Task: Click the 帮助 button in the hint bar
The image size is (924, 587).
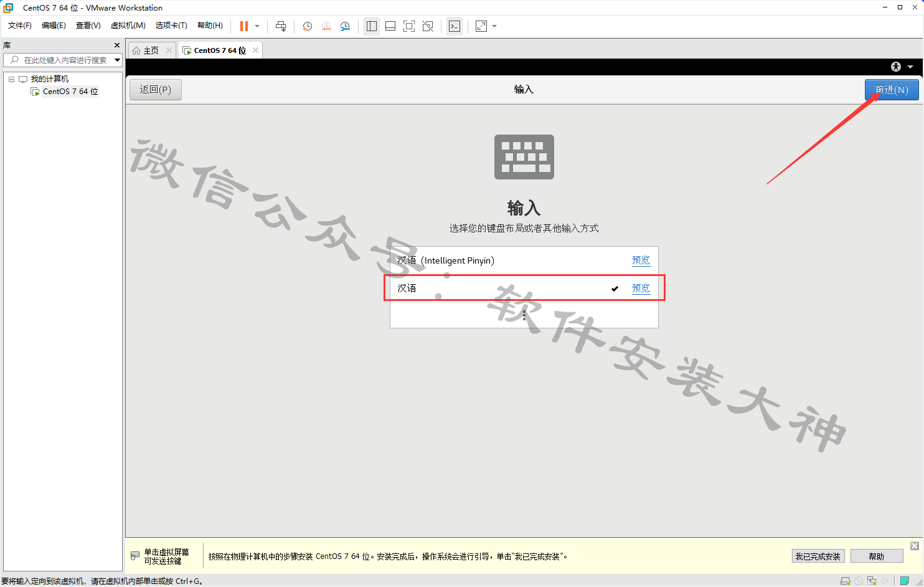Action: [877, 556]
